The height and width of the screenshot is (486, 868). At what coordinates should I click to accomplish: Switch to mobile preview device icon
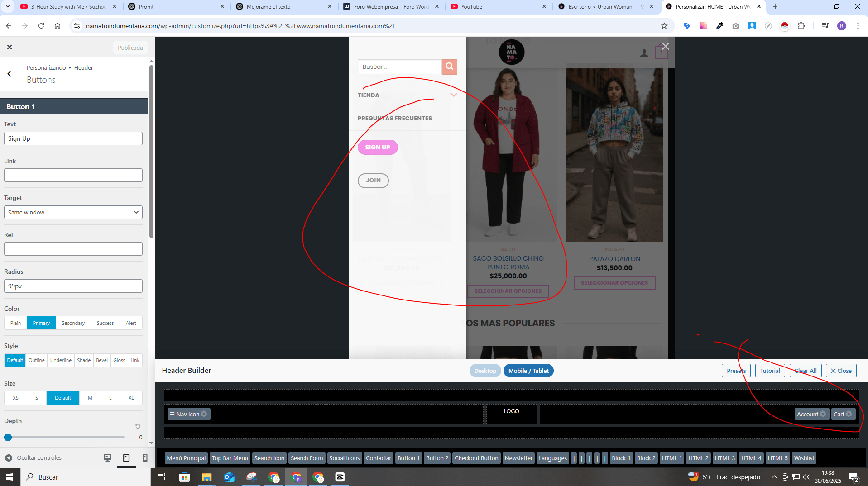[x=145, y=458]
